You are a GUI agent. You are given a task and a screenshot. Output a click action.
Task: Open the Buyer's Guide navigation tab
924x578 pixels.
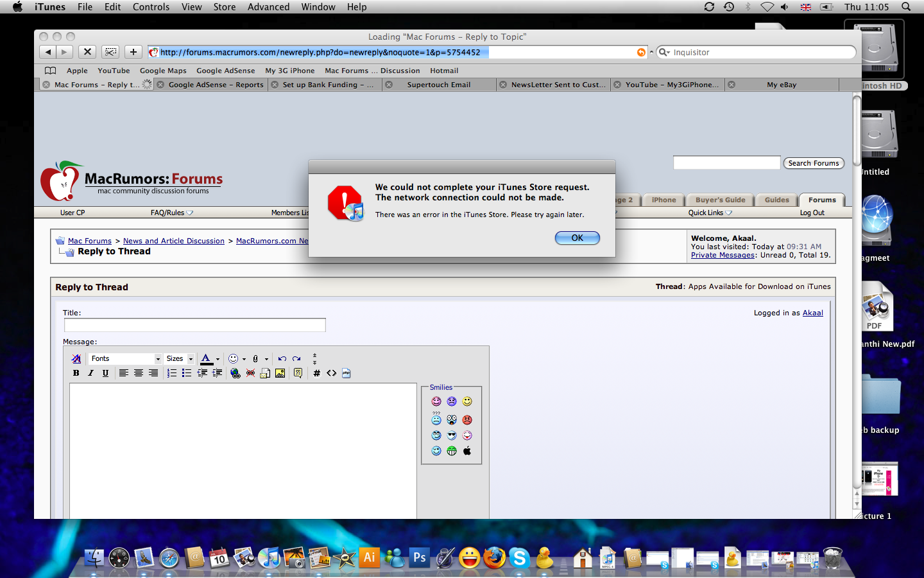[x=721, y=200]
